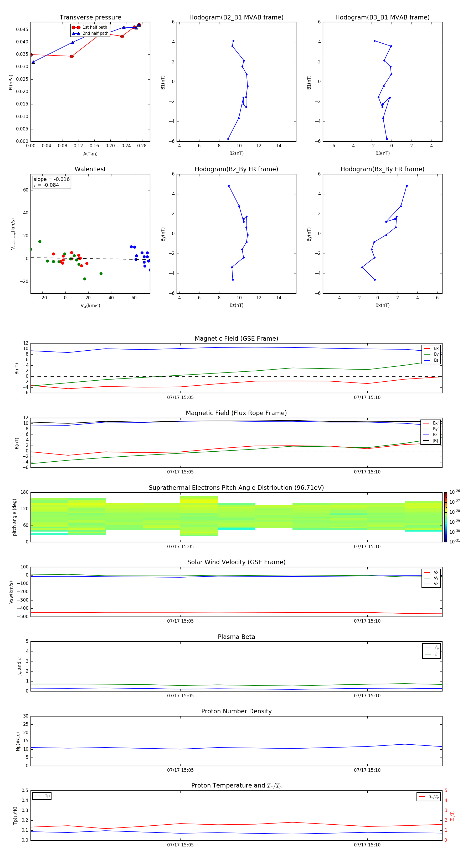The image size is (473, 868).
Task: Click the "Magnetic Field (GSE Frame)" title
Action: coord(236,339)
